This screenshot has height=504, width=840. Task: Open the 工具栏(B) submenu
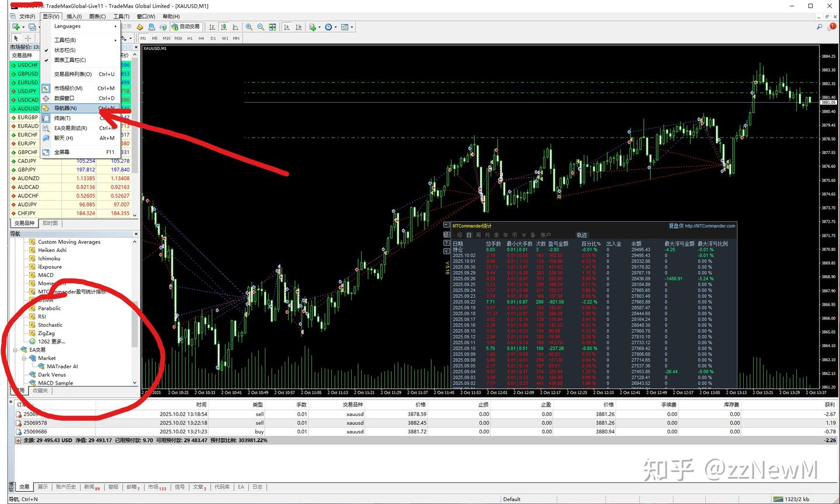pyautogui.click(x=80, y=40)
